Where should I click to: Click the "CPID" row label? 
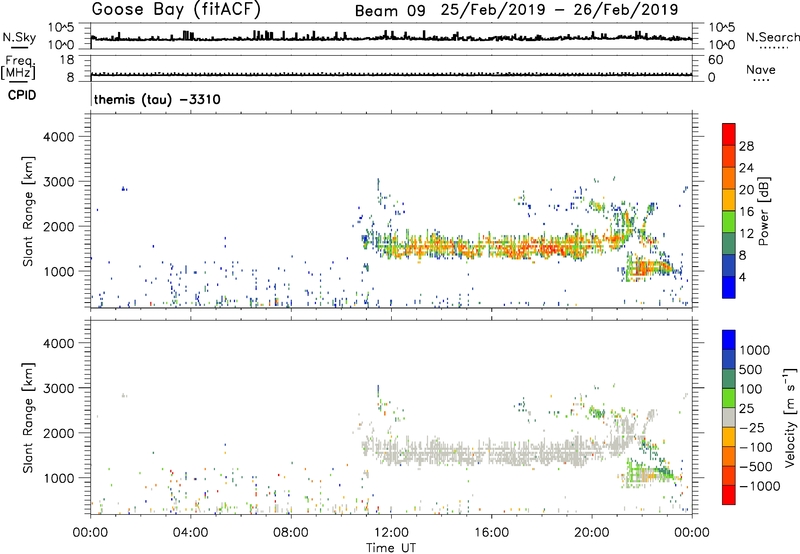tap(22, 95)
